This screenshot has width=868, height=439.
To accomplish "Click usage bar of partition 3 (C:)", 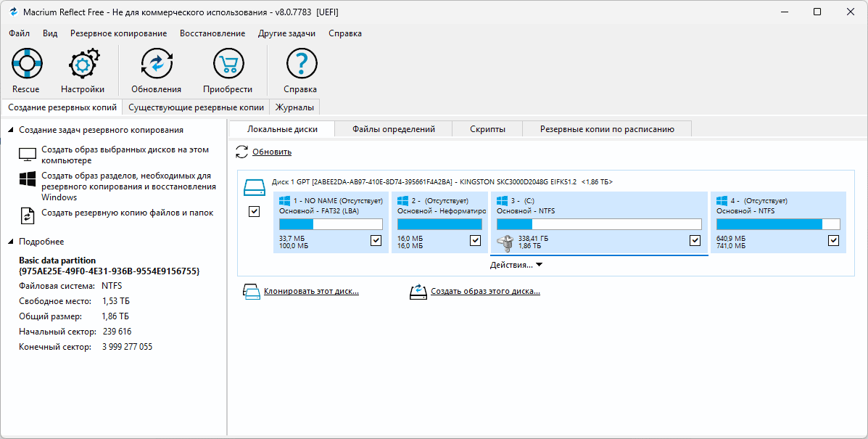I will click(599, 224).
